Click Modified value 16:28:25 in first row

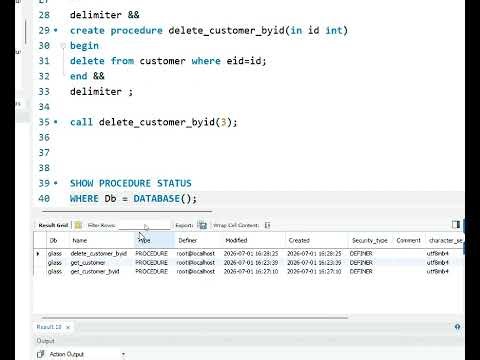click(251, 254)
